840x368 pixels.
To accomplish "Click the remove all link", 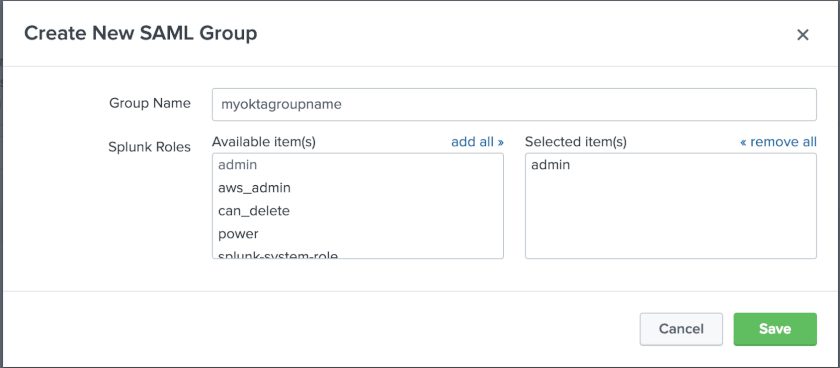I will pos(778,142).
